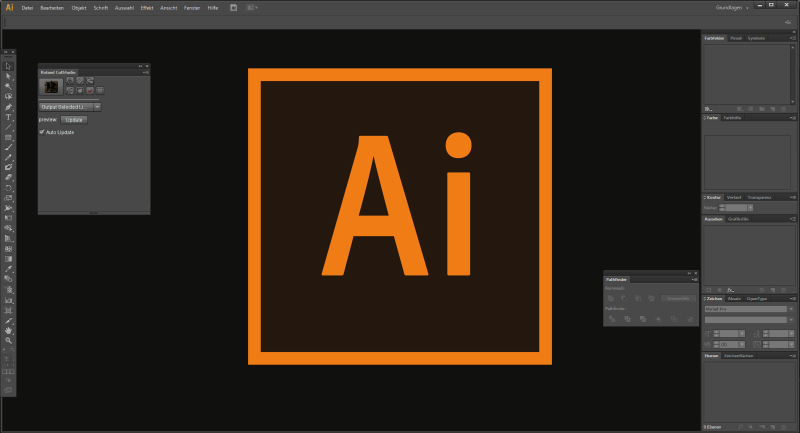Click the Umwandeln button in Pathfinder
Image resolution: width=800 pixels, height=433 pixels.
(x=678, y=298)
